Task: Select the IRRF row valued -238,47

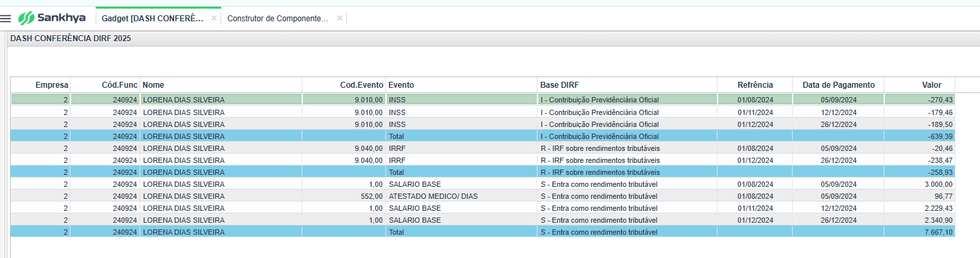Action: (483, 160)
